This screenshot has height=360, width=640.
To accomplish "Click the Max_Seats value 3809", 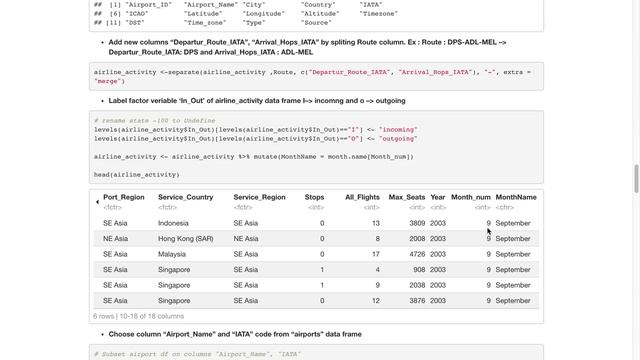I will [x=417, y=223].
